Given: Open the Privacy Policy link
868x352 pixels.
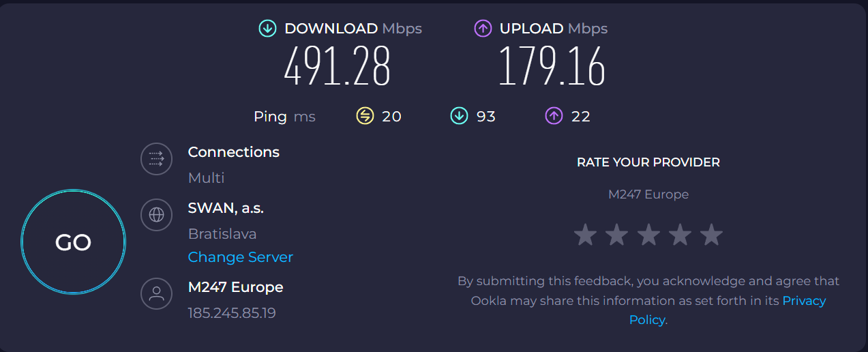Looking at the screenshot, I should click(x=803, y=301).
